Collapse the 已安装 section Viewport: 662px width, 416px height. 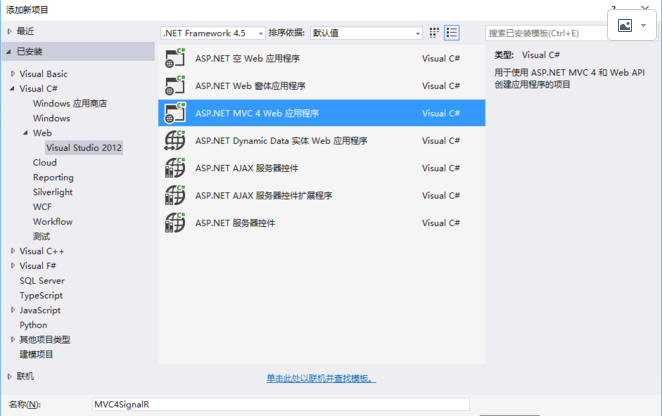click(x=9, y=52)
